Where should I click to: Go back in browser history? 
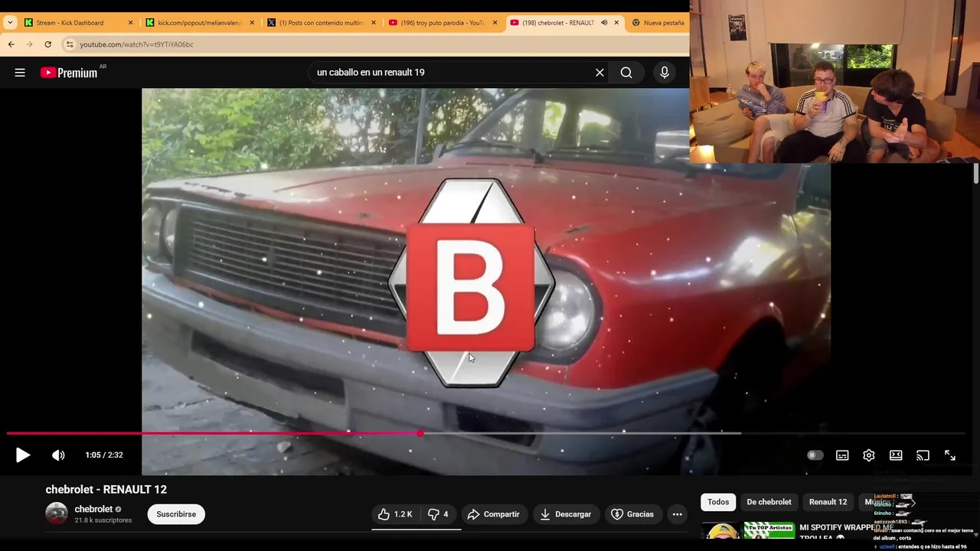point(11,44)
